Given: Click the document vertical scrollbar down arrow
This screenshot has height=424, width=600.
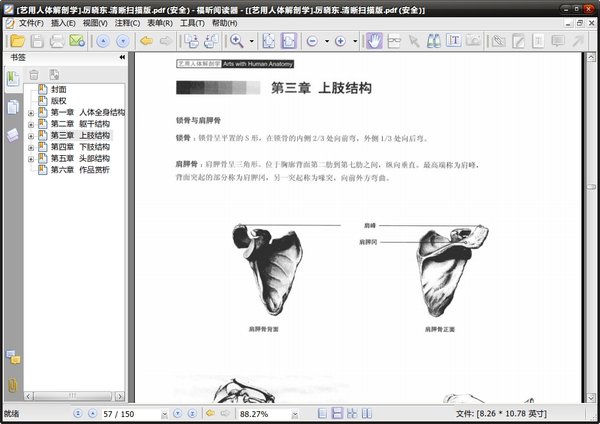Looking at the screenshot, I should tap(591, 398).
